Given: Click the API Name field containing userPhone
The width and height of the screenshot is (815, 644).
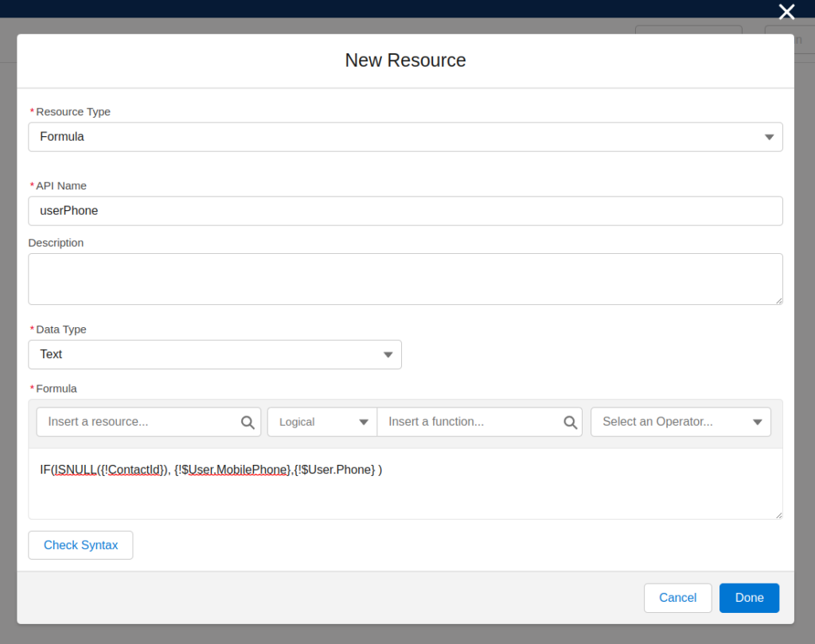Looking at the screenshot, I should click(x=405, y=211).
